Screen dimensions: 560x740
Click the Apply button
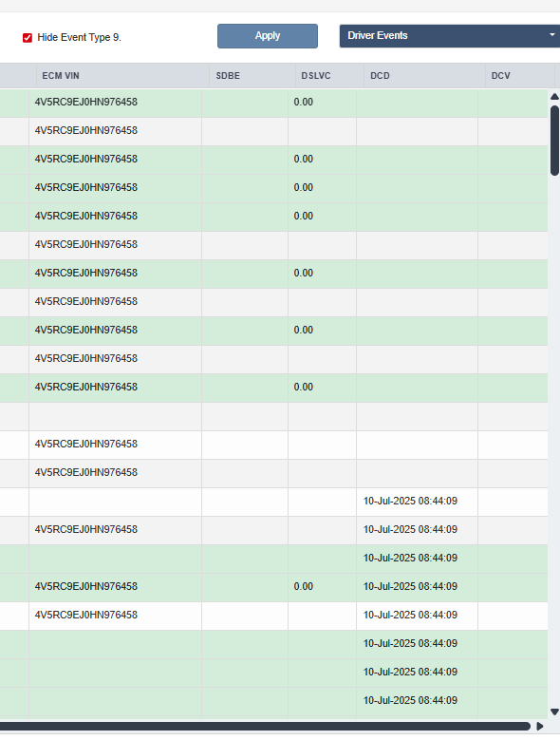click(x=268, y=36)
